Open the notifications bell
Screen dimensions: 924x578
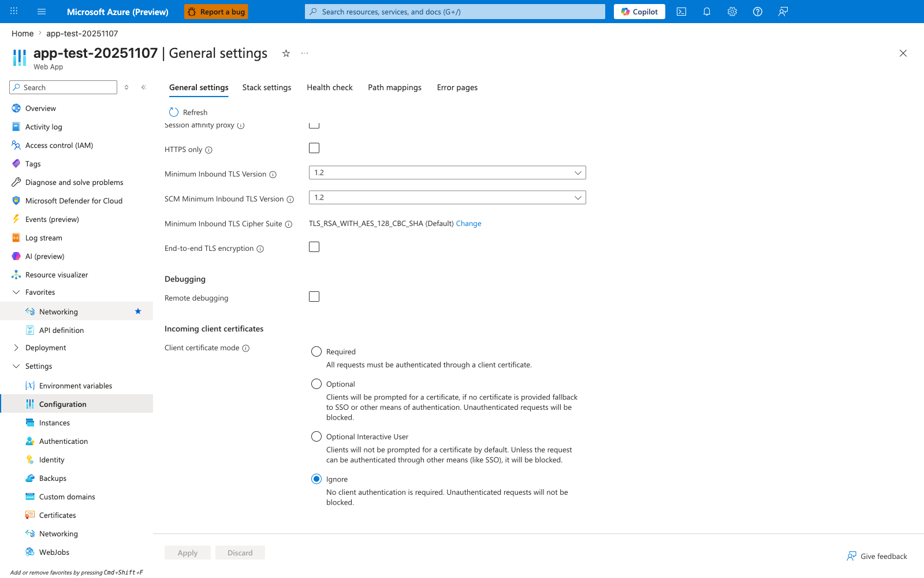707,12
